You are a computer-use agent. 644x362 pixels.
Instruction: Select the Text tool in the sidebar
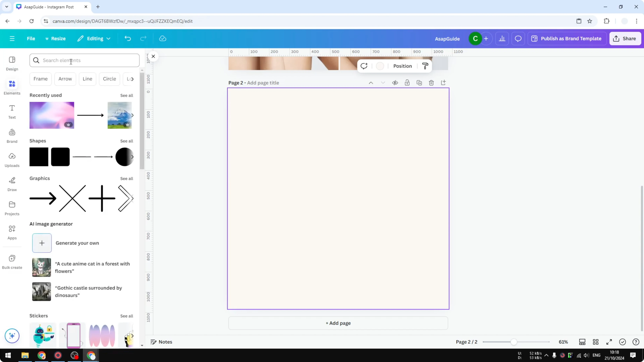click(x=12, y=112)
